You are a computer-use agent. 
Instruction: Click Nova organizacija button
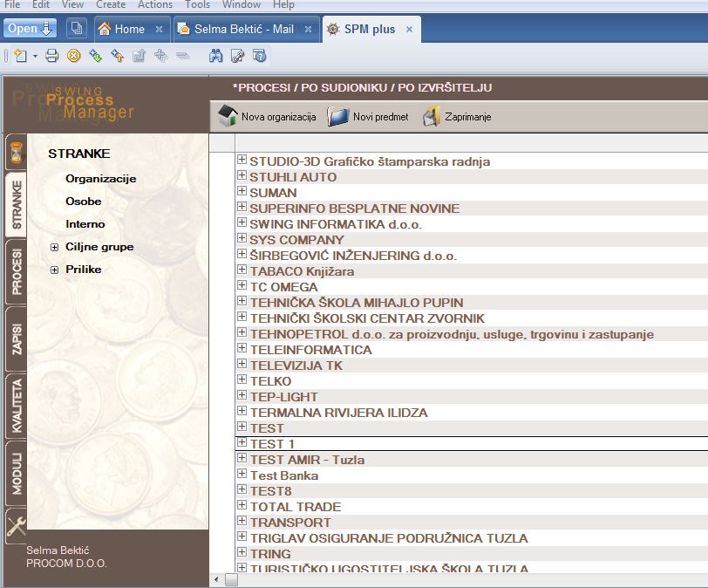[x=267, y=117]
